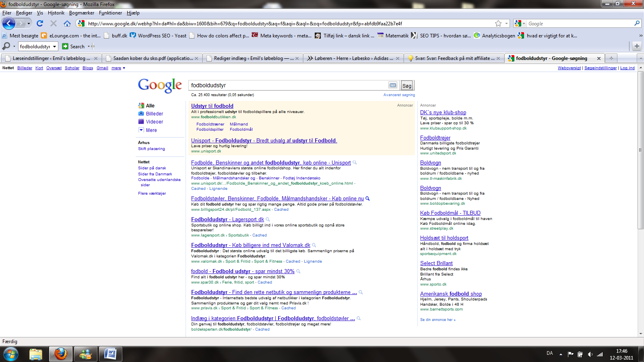Viewport: 644px width, 362px height.
Task: Open the toolbar fodboldudstyr combo dropdown
Action: point(55,46)
